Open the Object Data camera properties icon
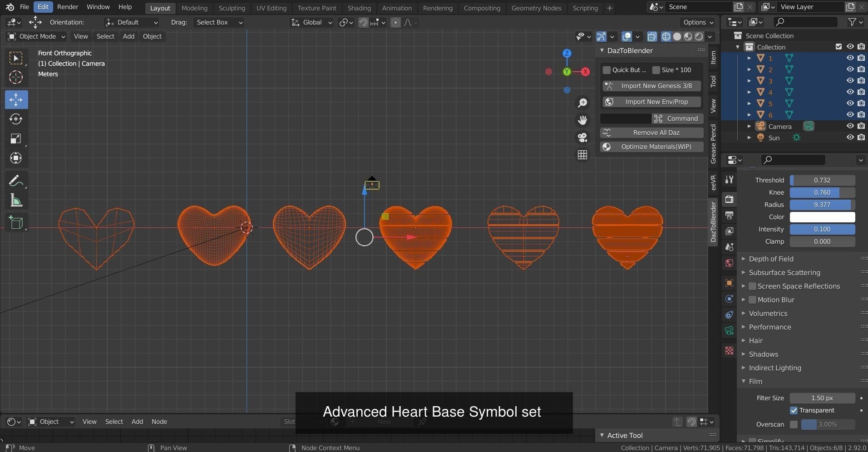868x452 pixels. 729,330
